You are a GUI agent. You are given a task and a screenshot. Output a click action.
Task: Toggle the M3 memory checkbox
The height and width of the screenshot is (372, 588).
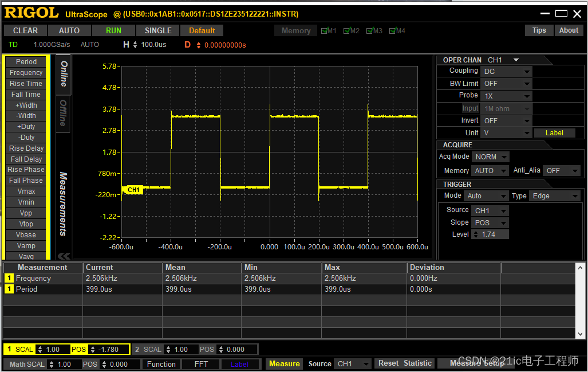tap(370, 31)
